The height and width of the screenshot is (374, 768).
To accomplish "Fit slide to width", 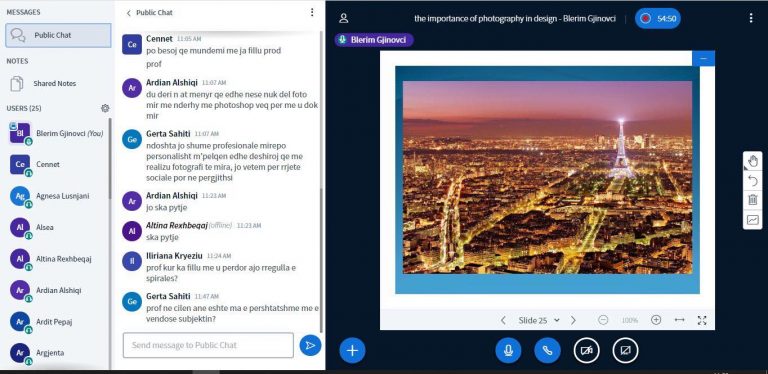I will point(679,320).
